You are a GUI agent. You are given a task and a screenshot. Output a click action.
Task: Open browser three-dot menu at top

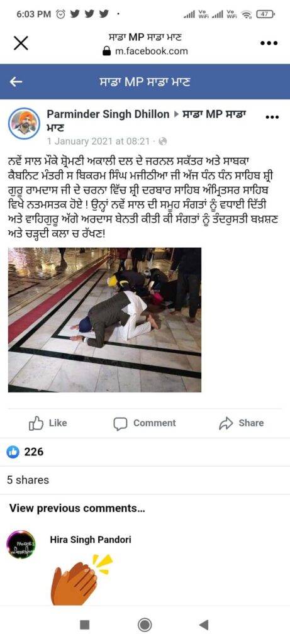(269, 43)
